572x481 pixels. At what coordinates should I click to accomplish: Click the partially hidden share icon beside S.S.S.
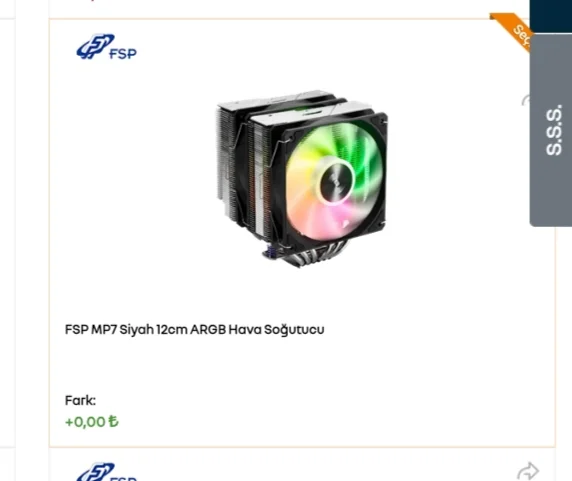pos(525,100)
